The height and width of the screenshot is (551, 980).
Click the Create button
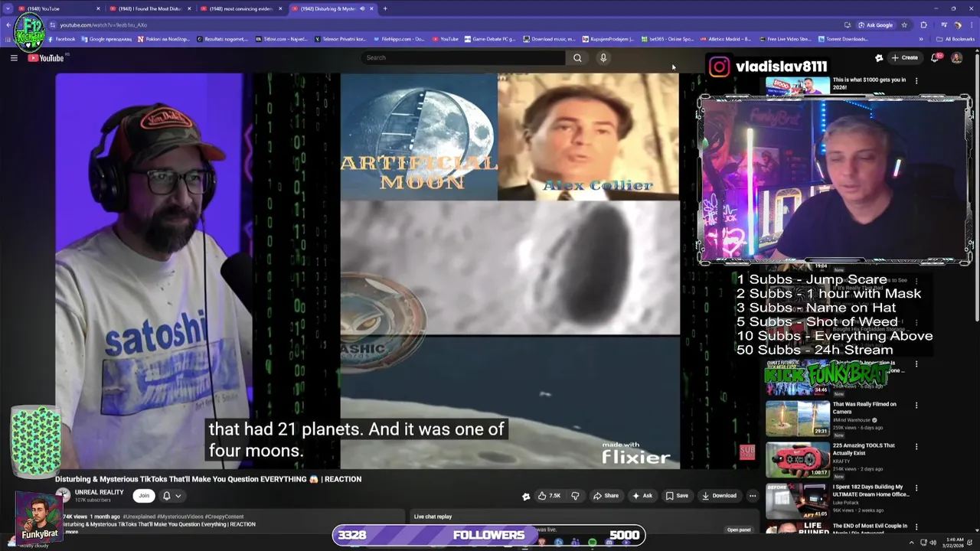[904, 57]
